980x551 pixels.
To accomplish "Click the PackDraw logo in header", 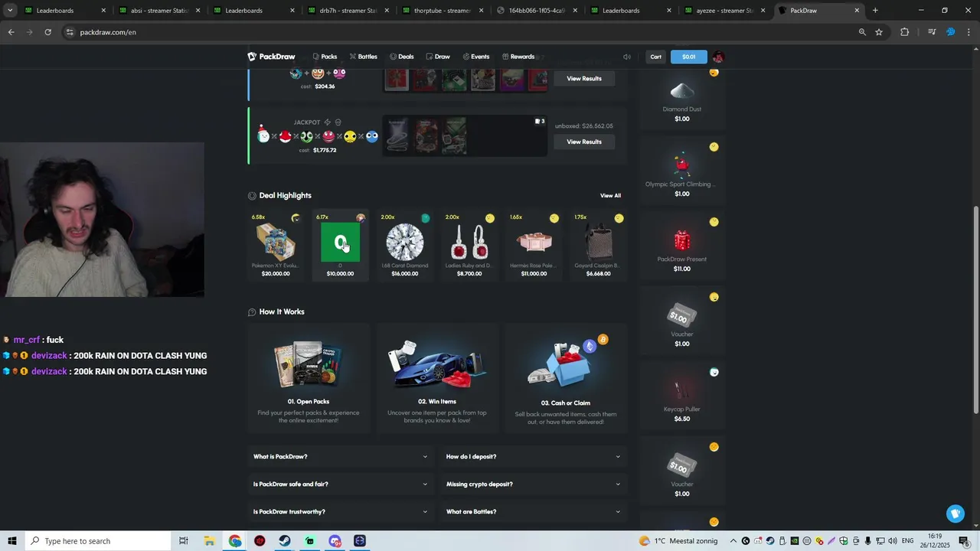I will [271, 57].
